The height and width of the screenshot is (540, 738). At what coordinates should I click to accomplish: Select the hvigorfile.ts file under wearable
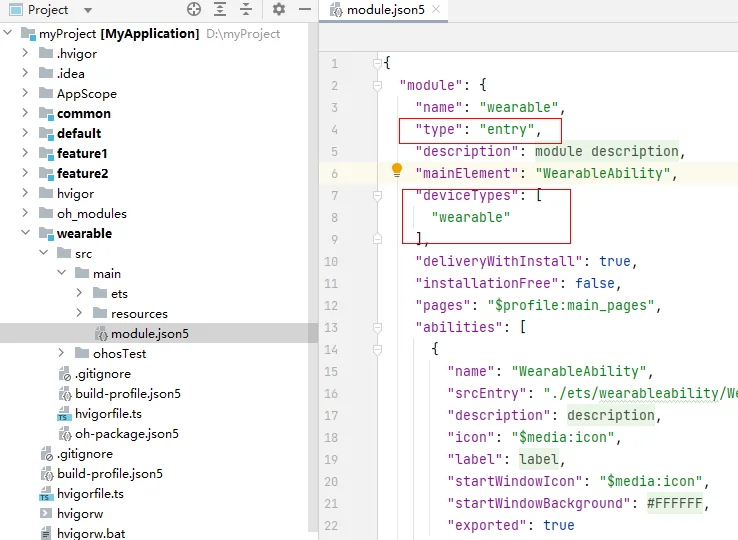click(x=108, y=414)
